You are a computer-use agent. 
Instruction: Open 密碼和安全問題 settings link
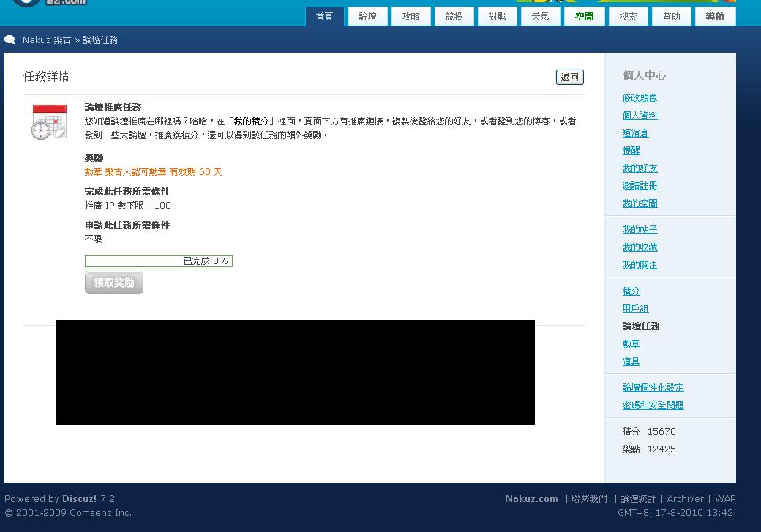coord(653,405)
